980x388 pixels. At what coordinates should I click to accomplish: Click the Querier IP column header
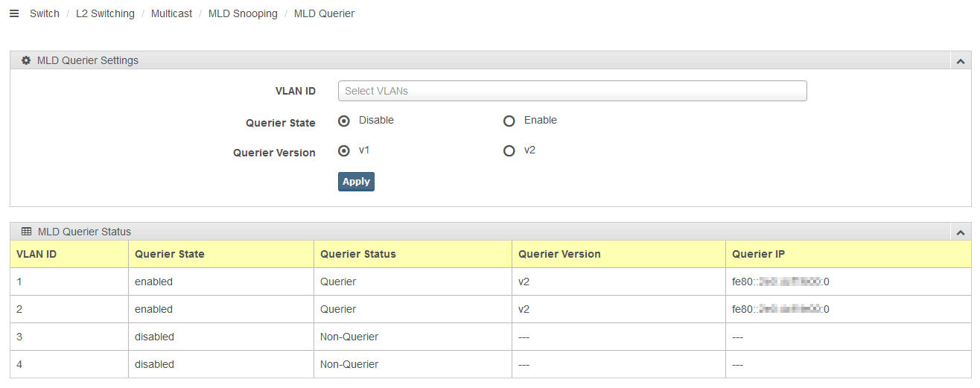(758, 254)
